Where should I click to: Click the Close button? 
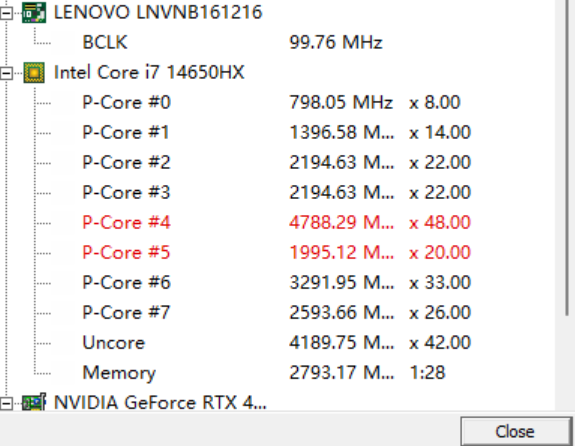coord(516,432)
